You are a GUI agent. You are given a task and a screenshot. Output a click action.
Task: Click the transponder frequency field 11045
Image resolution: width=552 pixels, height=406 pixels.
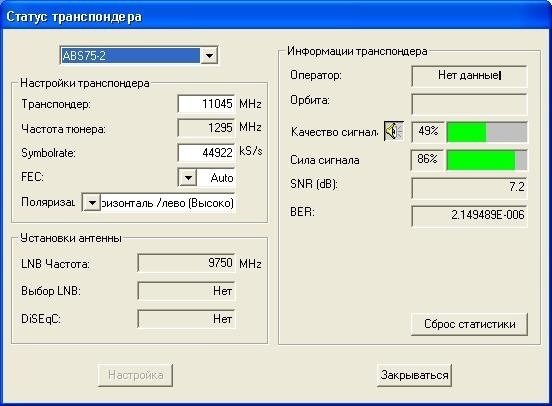click(206, 104)
